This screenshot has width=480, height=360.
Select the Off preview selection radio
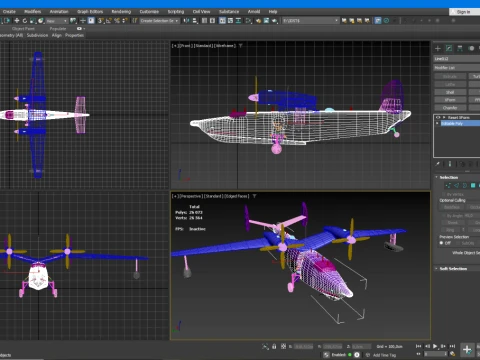pyautogui.click(x=441, y=243)
